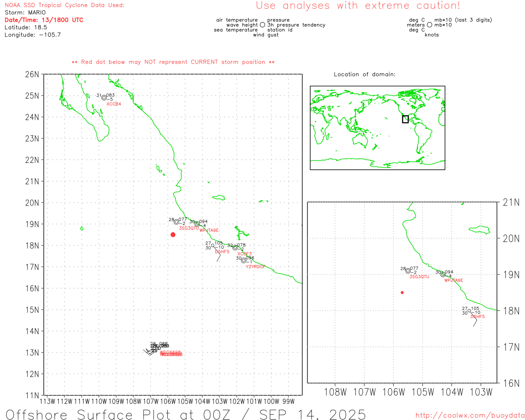This screenshot has height=420, width=525.
Task: Click the 21N latitude label on inset map
Action: coord(511,202)
